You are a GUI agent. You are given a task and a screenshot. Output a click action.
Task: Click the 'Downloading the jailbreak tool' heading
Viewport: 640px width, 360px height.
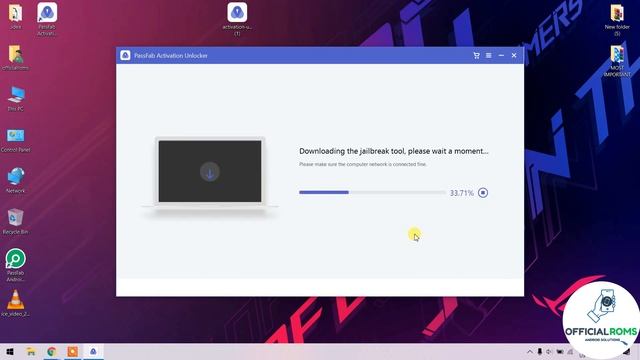[393, 151]
